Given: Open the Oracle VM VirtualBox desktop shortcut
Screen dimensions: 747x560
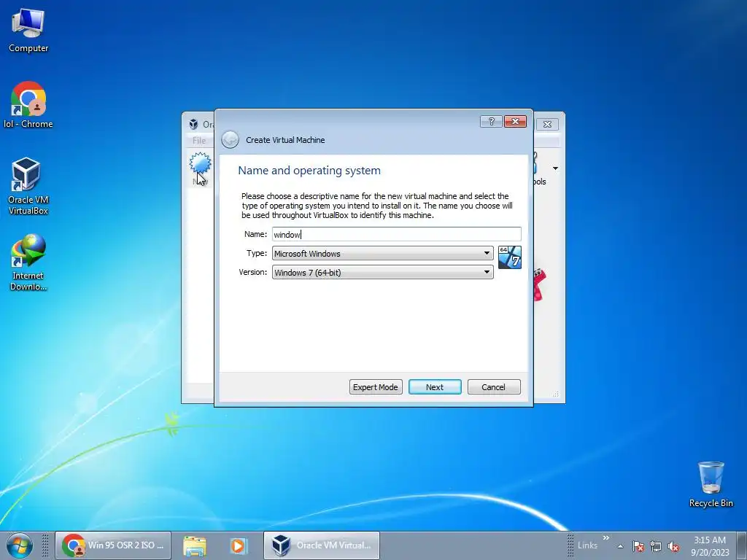Looking at the screenshot, I should (x=28, y=186).
